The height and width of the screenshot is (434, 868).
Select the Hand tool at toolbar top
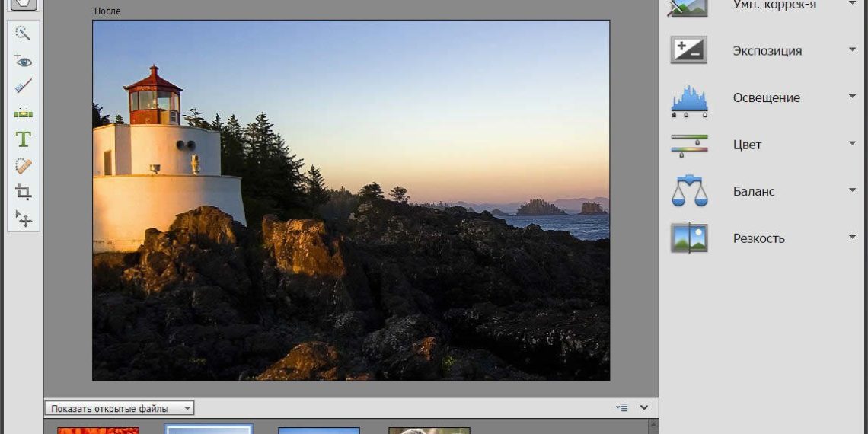pyautogui.click(x=23, y=4)
